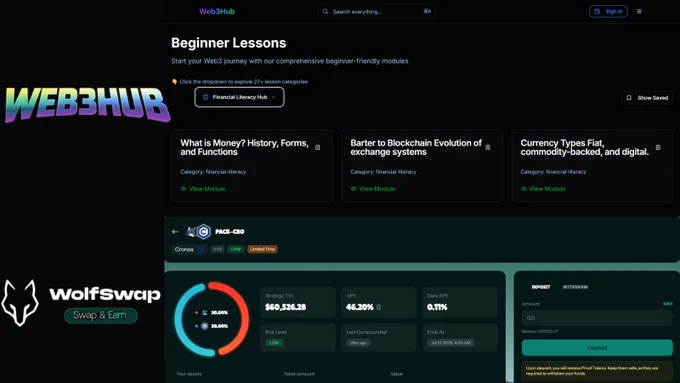Open the What is Money lesson title
Image resolution: width=680 pixels, height=383 pixels.
point(245,147)
